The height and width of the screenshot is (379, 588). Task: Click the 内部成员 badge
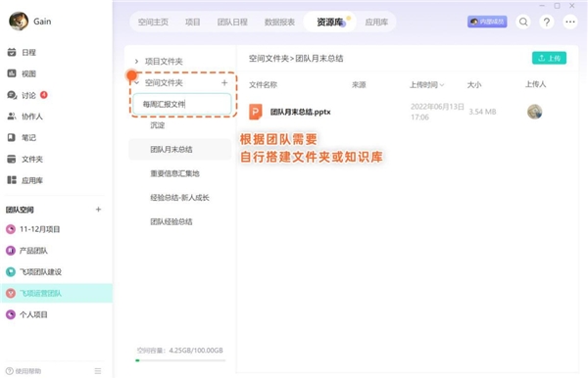coord(487,22)
